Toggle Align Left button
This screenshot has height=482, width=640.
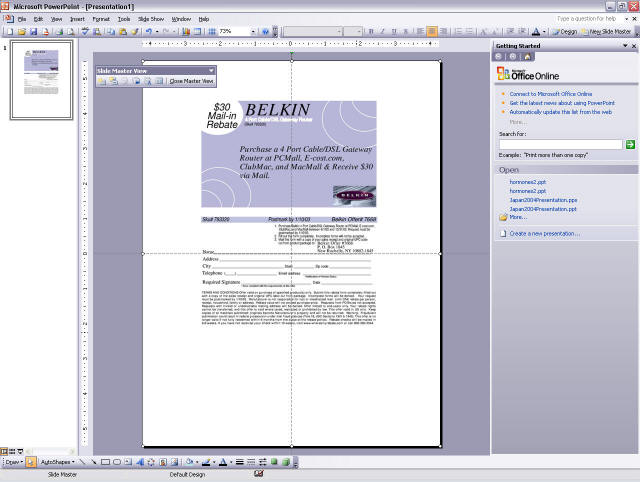pos(420,31)
